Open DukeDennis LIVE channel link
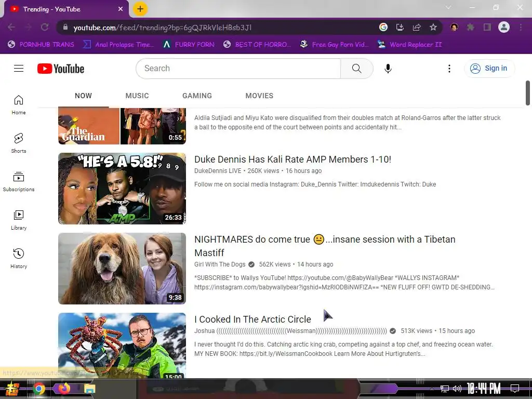Viewport: 532px width, 399px height. (x=218, y=170)
